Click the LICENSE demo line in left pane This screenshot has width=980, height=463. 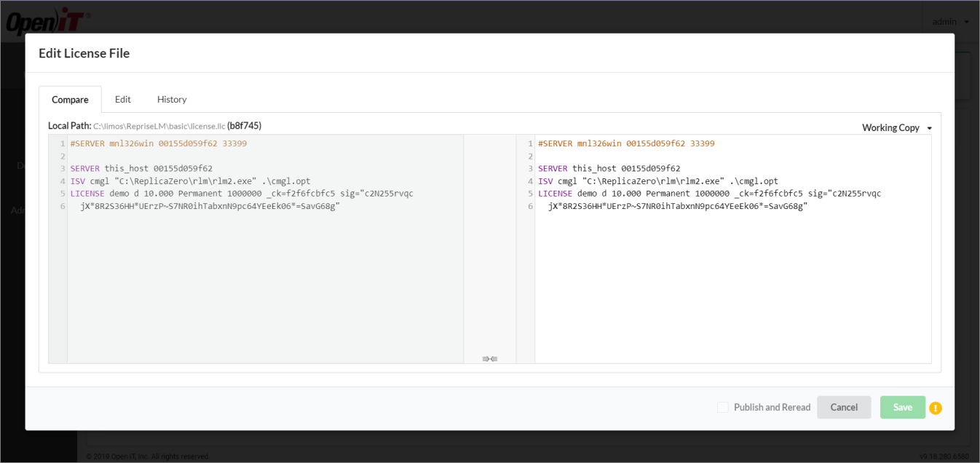[x=242, y=194]
